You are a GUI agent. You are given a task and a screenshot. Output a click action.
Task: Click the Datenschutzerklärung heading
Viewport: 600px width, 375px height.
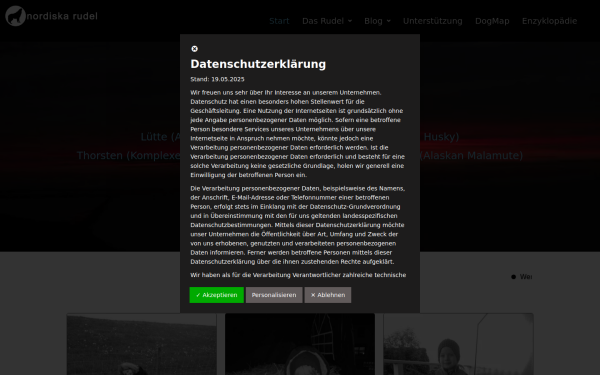coord(258,64)
